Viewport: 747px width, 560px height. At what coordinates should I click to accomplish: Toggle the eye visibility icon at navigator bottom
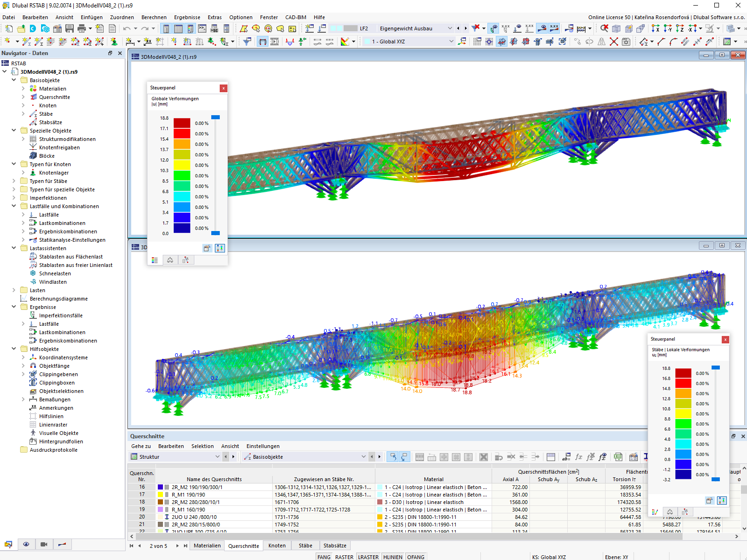pos(26,544)
